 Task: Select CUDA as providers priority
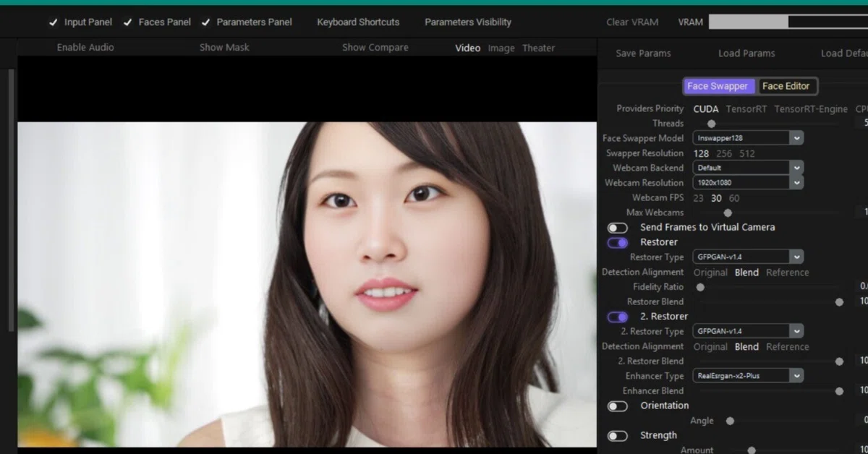click(706, 109)
